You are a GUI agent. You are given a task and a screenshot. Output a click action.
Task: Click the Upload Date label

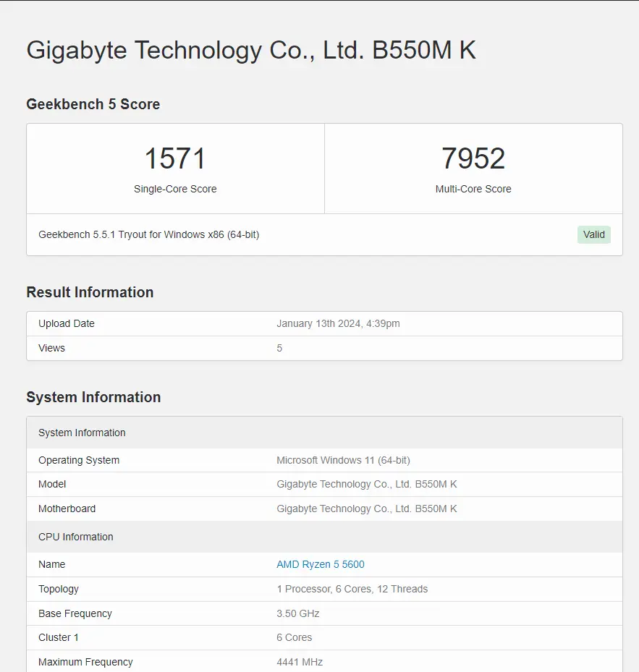click(x=67, y=323)
